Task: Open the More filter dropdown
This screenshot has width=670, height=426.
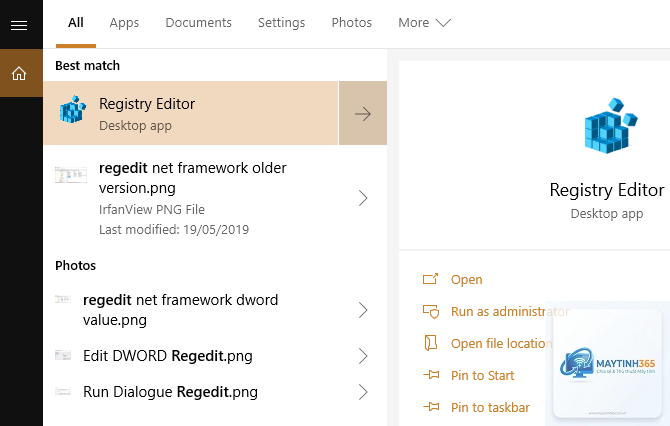Action: click(424, 23)
